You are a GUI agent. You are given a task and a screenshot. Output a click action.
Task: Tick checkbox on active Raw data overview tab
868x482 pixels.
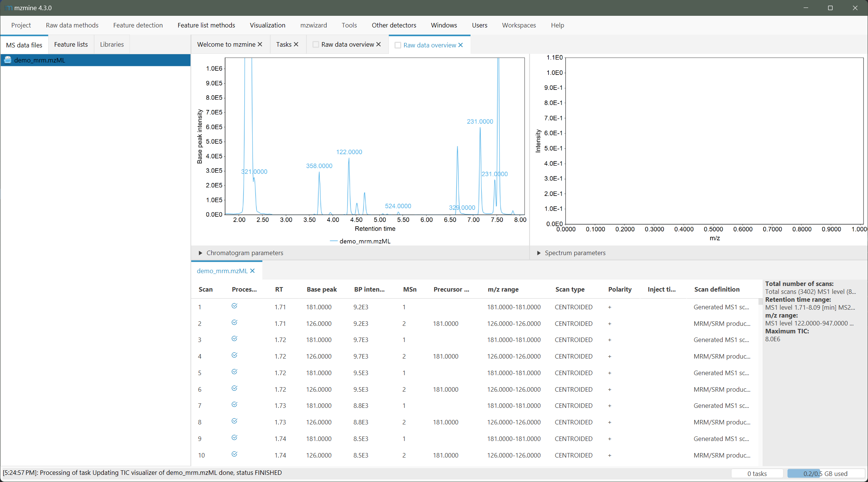(x=398, y=45)
